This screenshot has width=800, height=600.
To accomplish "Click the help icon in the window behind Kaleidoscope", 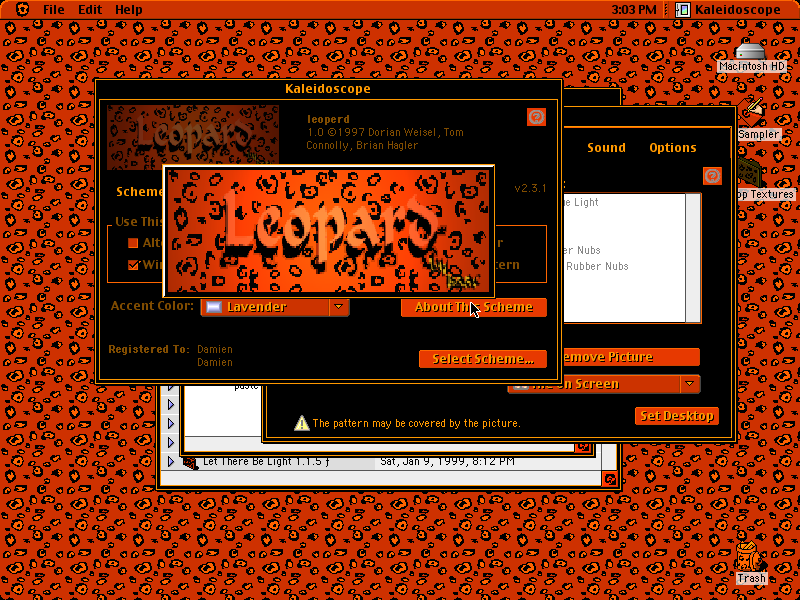I will coord(712,176).
